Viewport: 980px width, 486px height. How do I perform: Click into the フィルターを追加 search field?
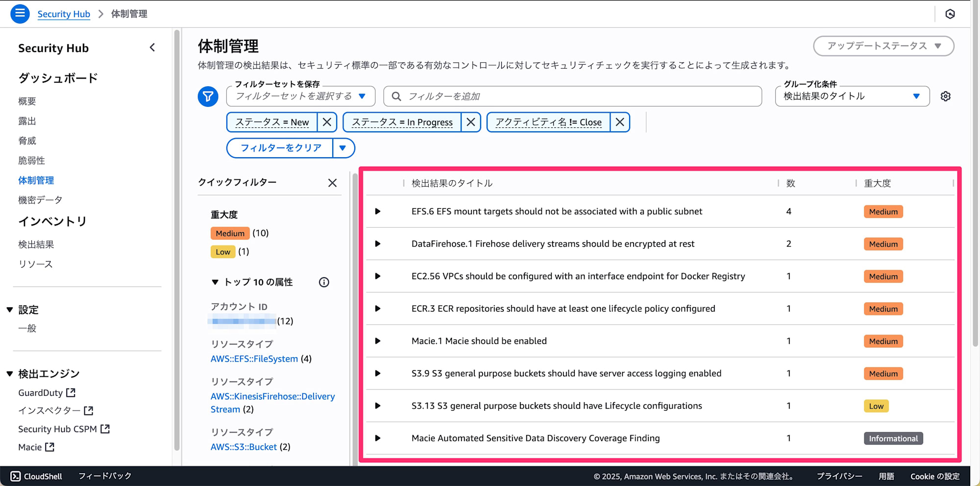(x=572, y=97)
